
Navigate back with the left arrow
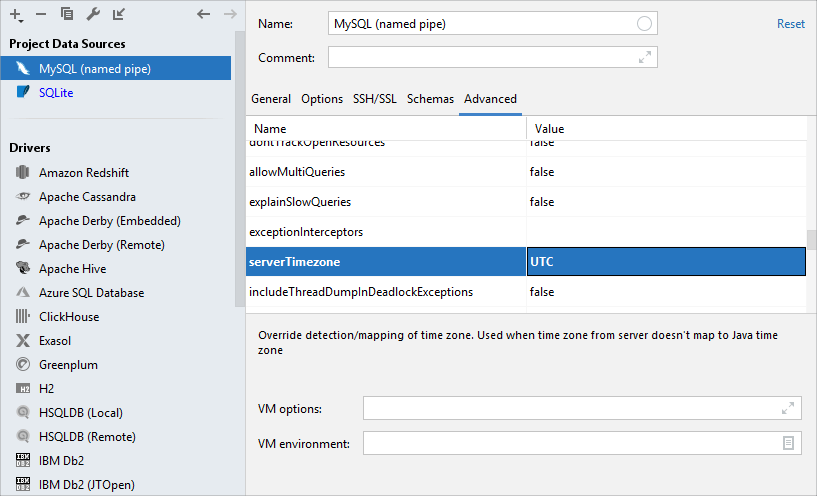(204, 14)
